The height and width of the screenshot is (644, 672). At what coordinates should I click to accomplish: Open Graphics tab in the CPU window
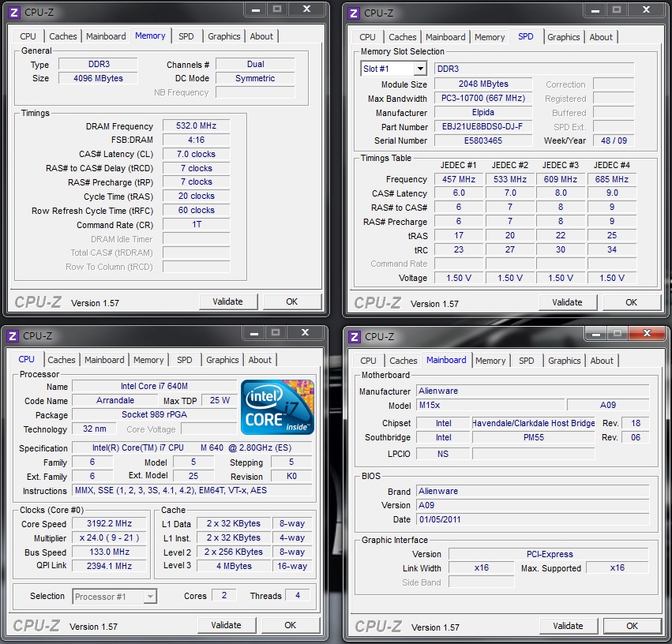(222, 360)
